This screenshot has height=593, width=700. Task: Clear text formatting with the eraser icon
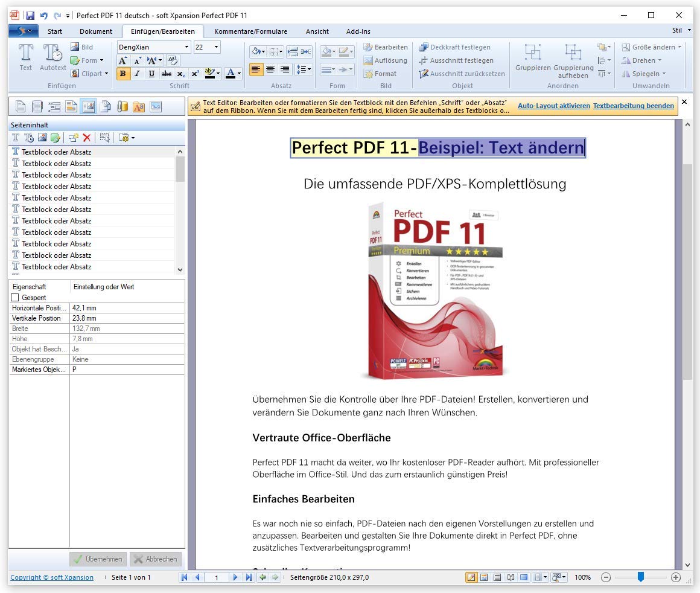pos(173,60)
